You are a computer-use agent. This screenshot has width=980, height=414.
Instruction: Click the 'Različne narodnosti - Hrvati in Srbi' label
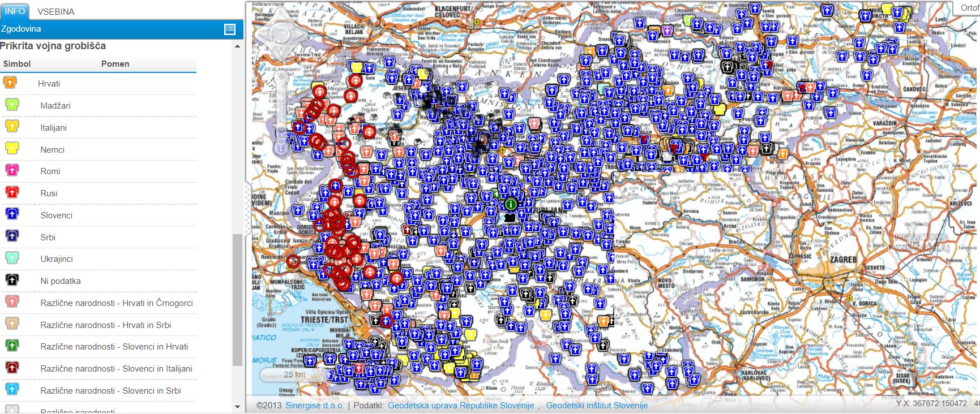click(105, 325)
